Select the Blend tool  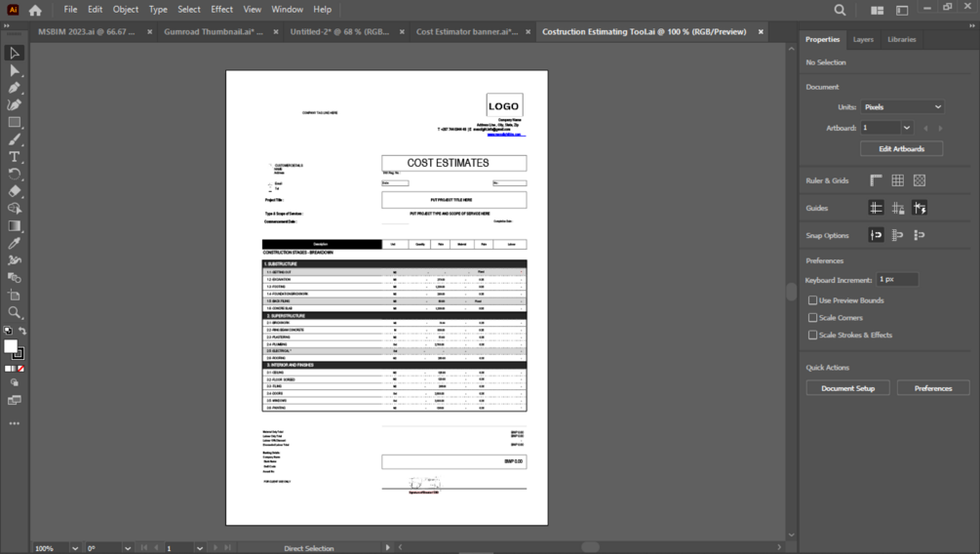tap(14, 278)
